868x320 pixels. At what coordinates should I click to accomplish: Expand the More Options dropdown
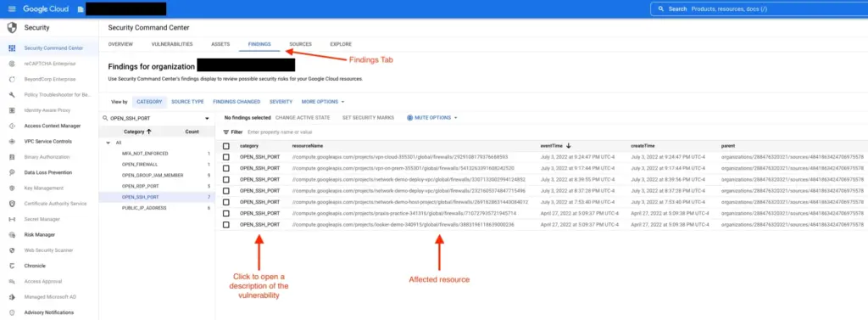[x=323, y=102]
